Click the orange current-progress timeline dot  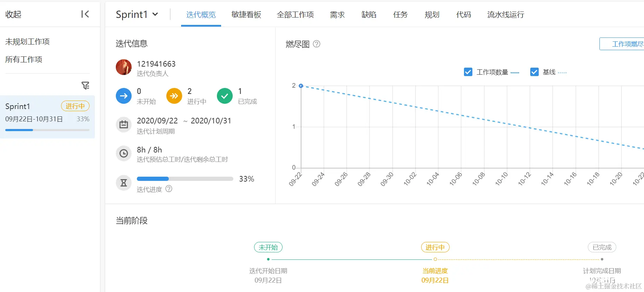click(x=435, y=259)
